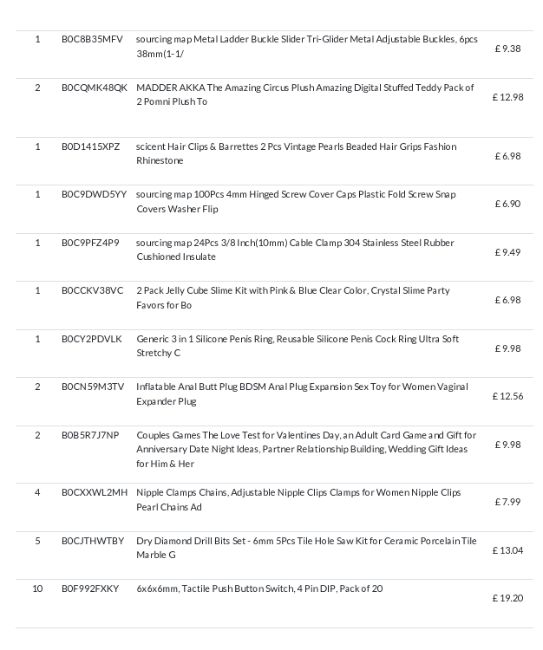This screenshot has width=543, height=650.
Task: Click product code B0CCKV38VC
Action: point(92,291)
